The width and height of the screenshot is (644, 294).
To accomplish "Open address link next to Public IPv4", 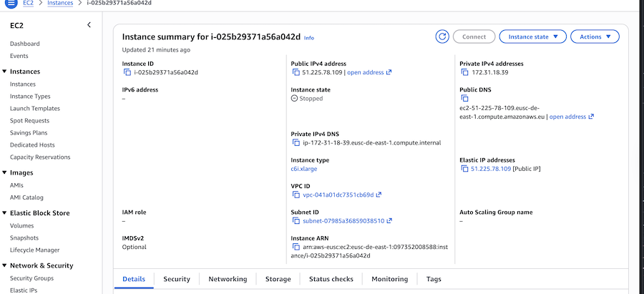I will coord(369,72).
